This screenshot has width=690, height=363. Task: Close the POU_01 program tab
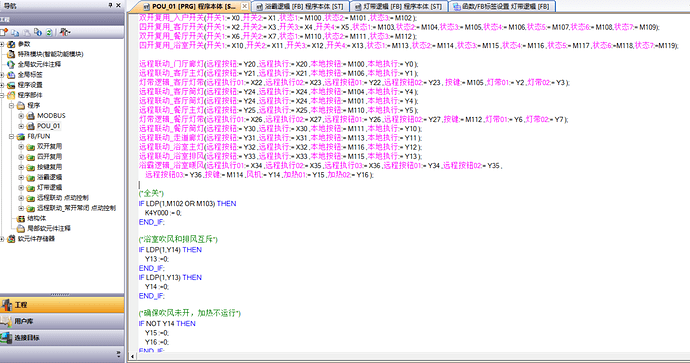244,6
